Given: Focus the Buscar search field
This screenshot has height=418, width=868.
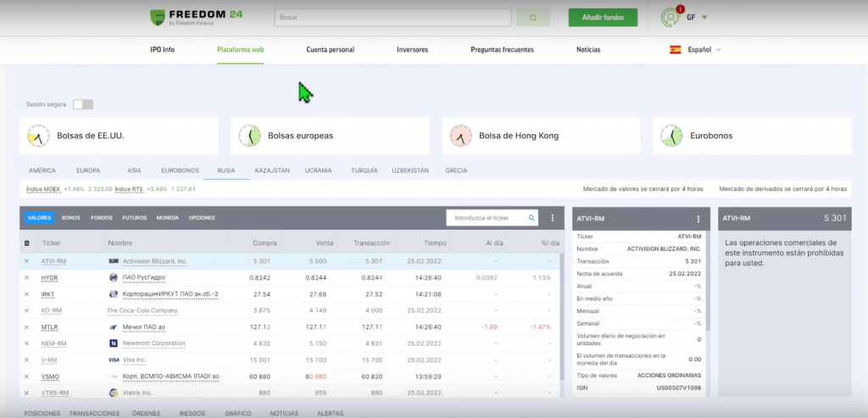Looking at the screenshot, I should point(393,18).
